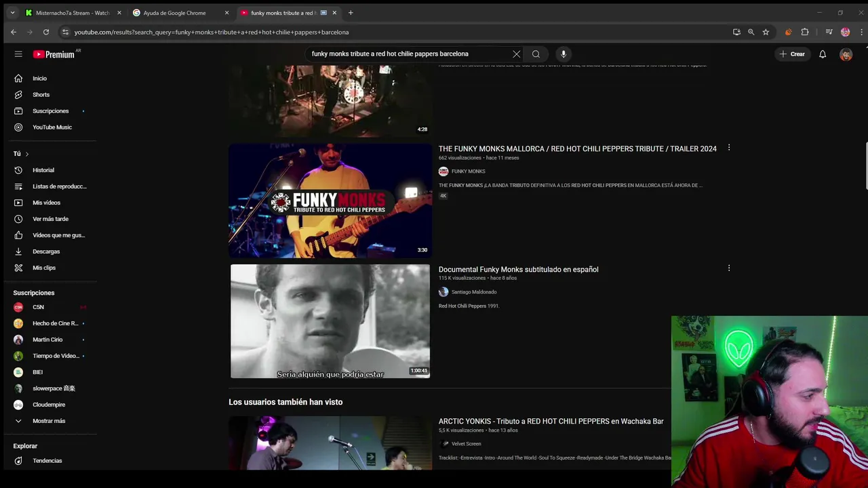This screenshot has width=868, height=488.
Task: Open options menu for Funky Monks Mallorca video
Action: pos(729,148)
